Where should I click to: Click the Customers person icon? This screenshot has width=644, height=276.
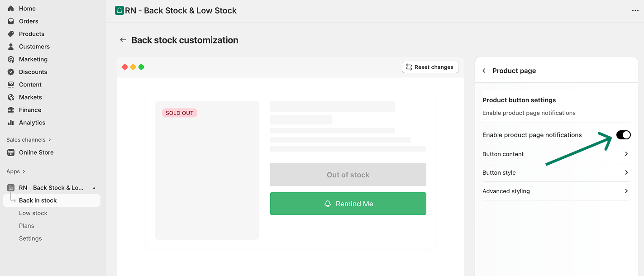(x=11, y=47)
